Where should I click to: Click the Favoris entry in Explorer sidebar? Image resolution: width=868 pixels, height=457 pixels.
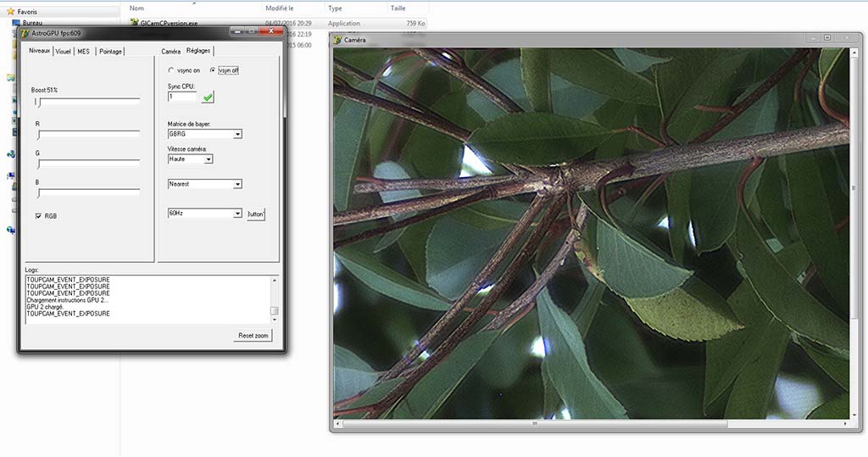[x=27, y=12]
